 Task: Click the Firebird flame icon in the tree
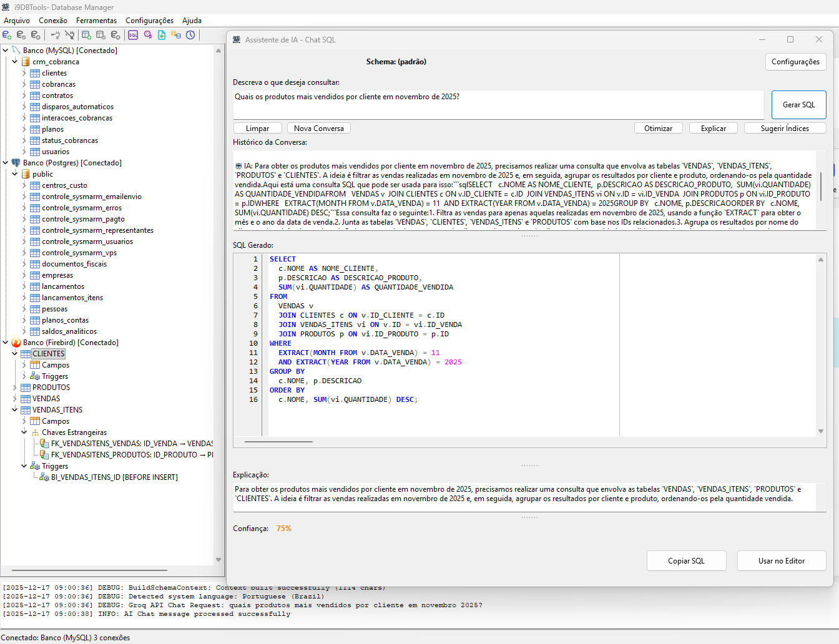point(16,342)
